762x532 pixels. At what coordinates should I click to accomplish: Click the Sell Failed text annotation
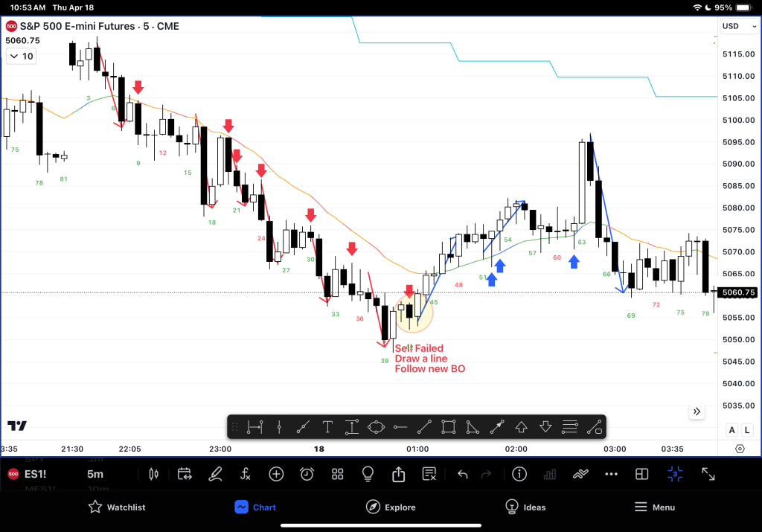(419, 348)
